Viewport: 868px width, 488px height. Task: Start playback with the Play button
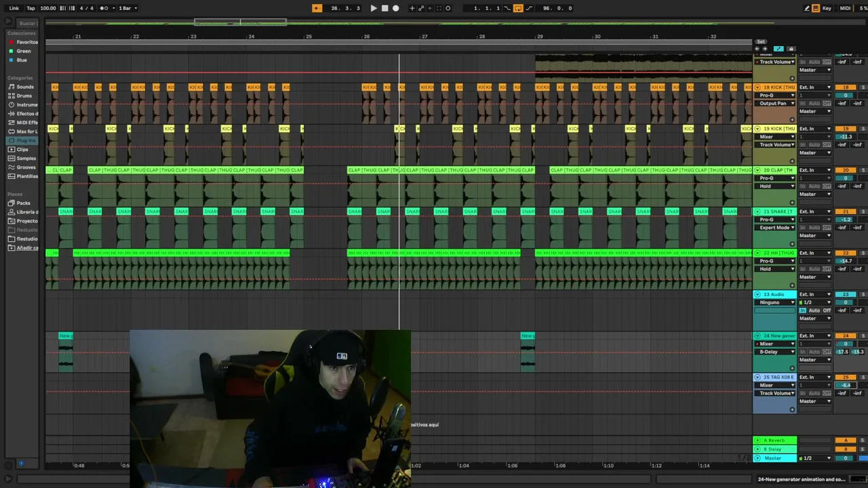click(x=374, y=8)
